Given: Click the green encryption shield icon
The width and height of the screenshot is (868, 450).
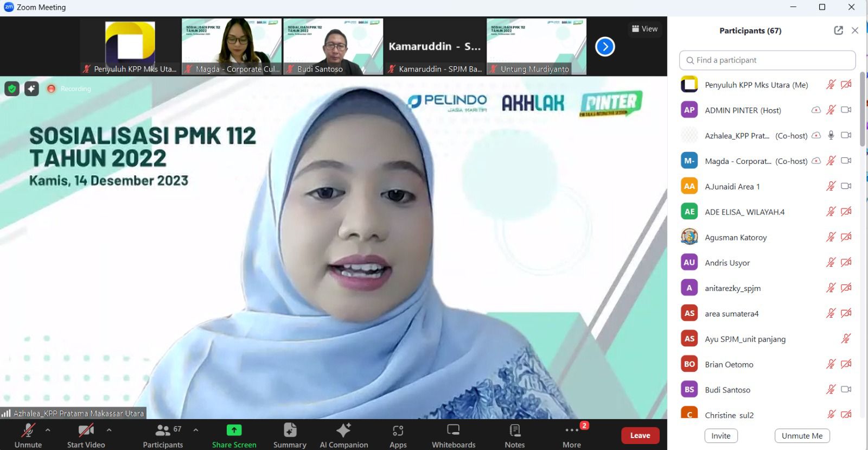Looking at the screenshot, I should (12, 88).
